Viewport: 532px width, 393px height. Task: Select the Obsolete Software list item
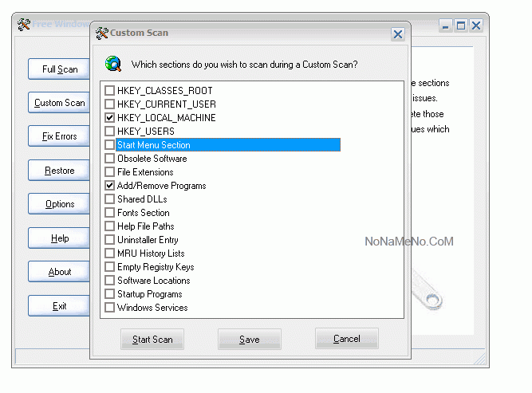pos(150,159)
